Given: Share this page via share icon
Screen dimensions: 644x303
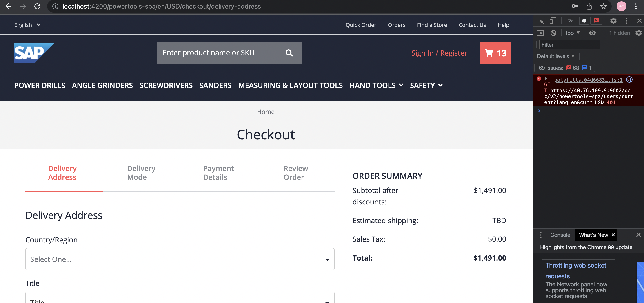Looking at the screenshot, I should tap(589, 7).
